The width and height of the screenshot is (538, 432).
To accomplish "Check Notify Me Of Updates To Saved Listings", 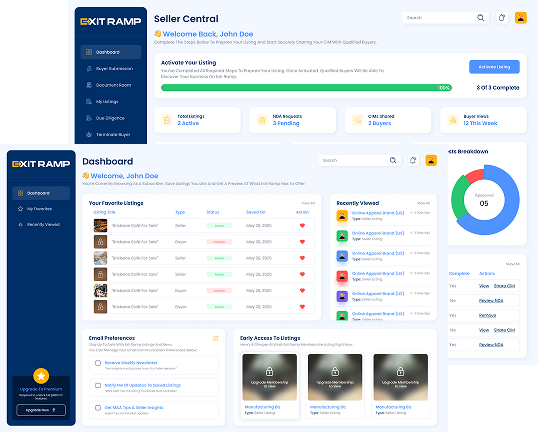I will coord(98,385).
